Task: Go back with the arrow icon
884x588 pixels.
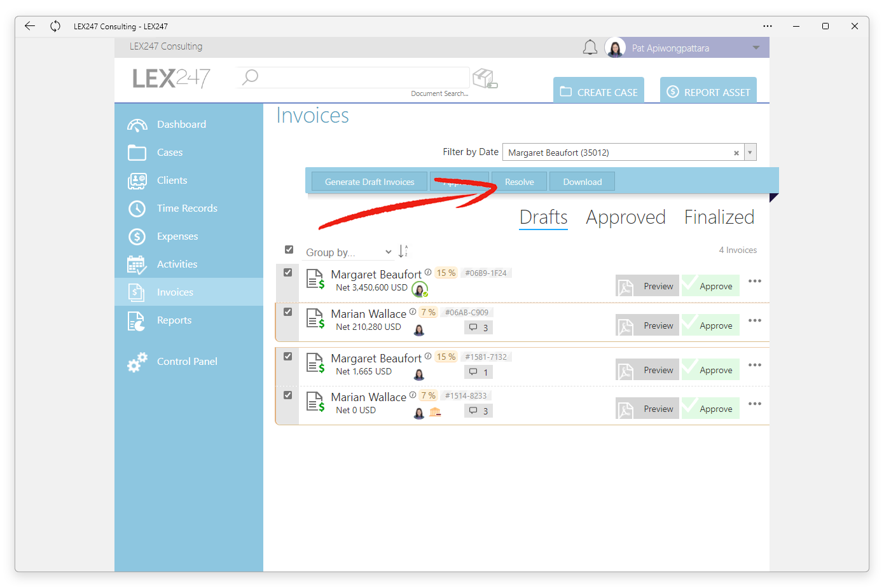Action: pyautogui.click(x=30, y=26)
